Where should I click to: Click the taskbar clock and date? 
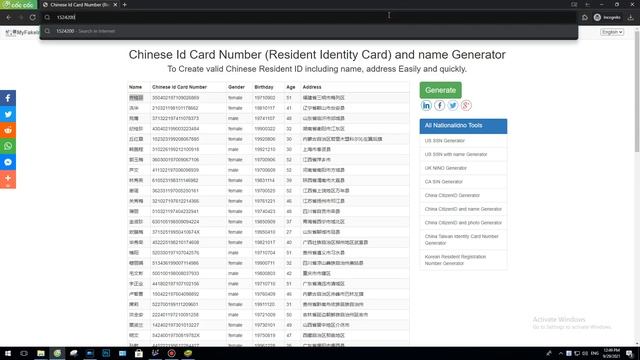pyautogui.click(x=612, y=353)
